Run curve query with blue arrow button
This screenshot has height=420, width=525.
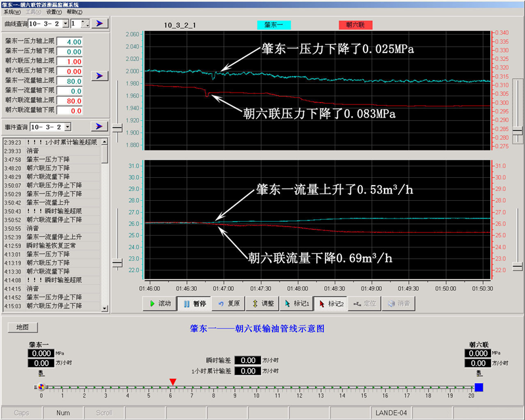(100, 24)
